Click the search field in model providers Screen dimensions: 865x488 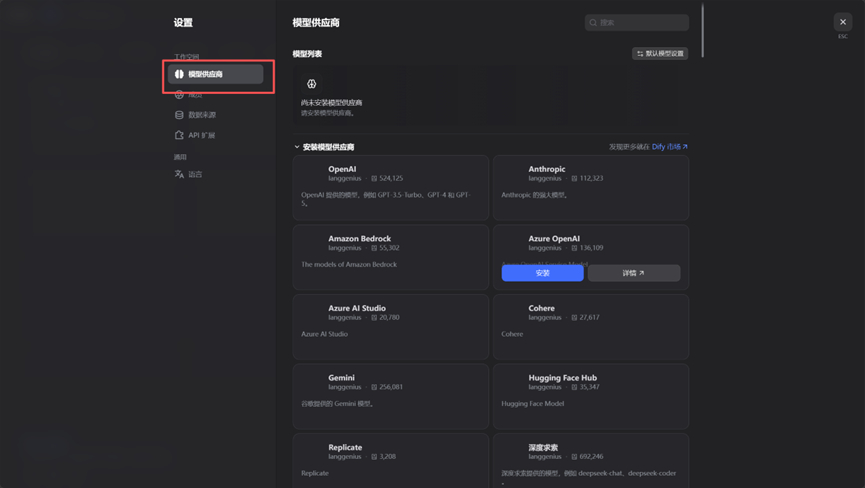click(637, 23)
